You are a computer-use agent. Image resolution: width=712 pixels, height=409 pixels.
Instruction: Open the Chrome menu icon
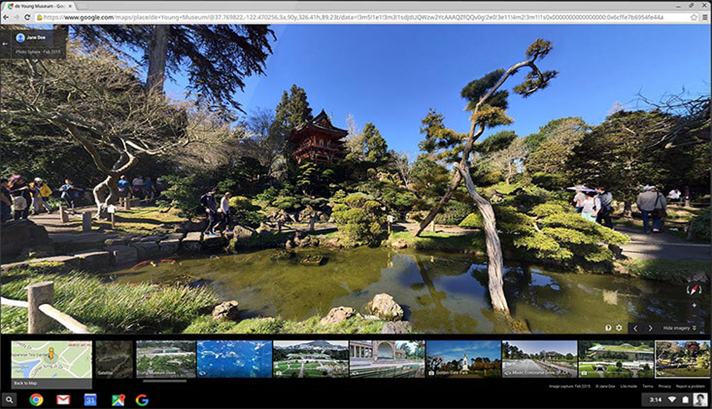pos(705,17)
